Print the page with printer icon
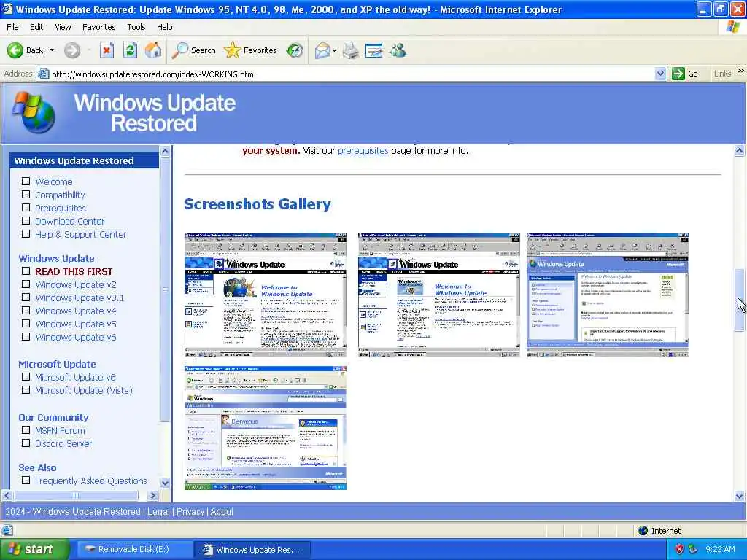 (x=351, y=50)
